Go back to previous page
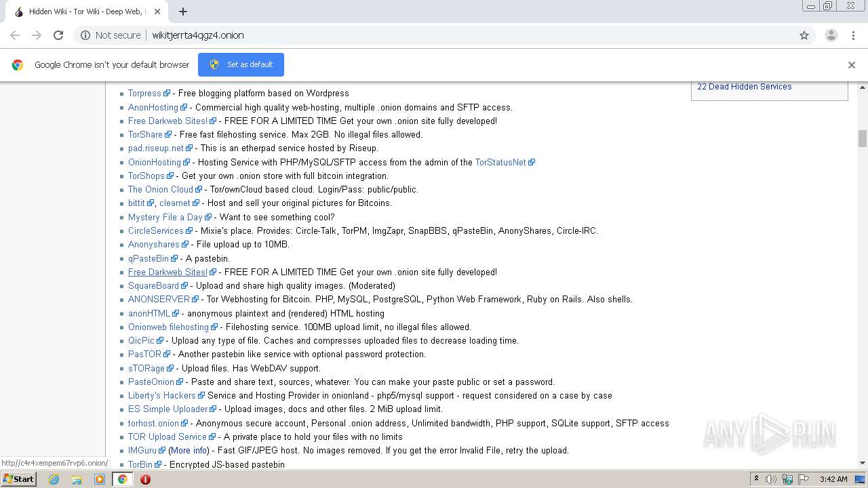 (x=15, y=35)
